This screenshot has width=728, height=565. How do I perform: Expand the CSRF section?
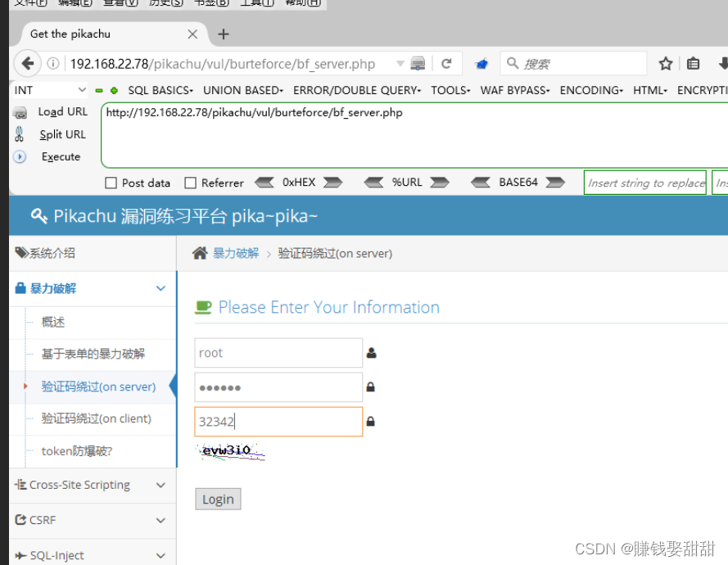(x=93, y=521)
